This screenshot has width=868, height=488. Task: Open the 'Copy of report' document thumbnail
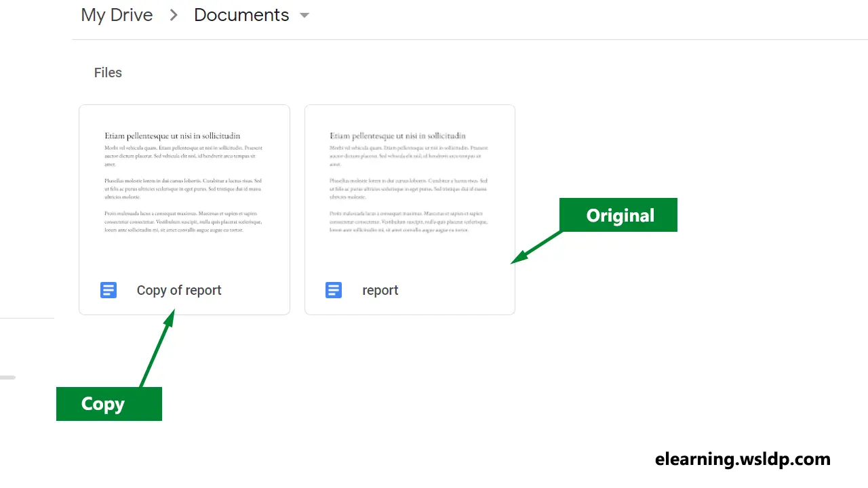coord(184,186)
